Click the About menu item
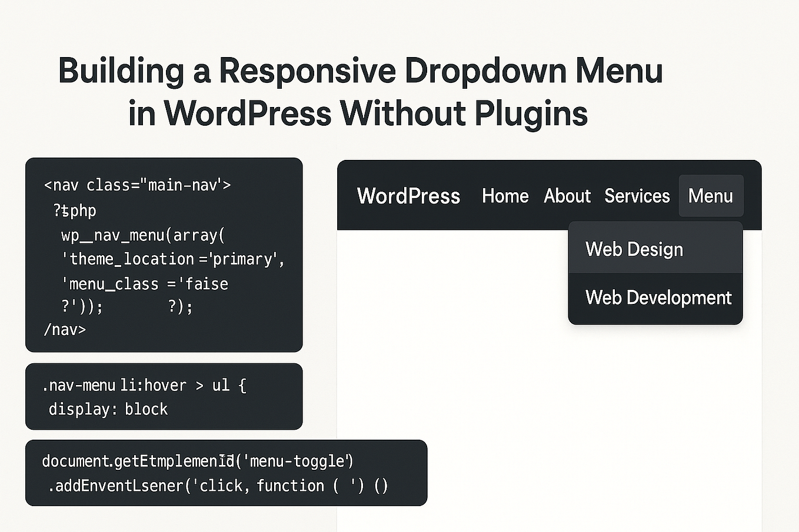This screenshot has height=532, width=799. click(567, 196)
